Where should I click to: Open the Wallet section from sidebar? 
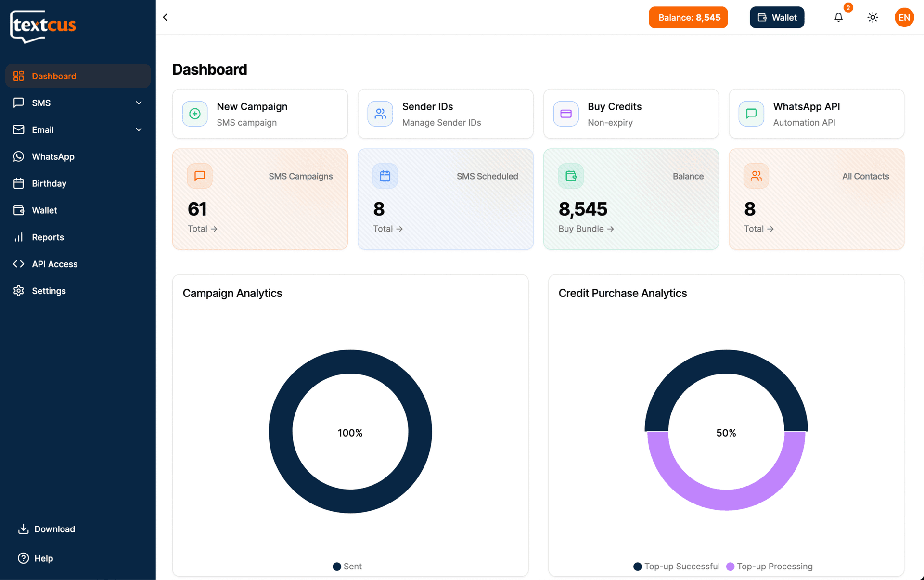click(45, 210)
